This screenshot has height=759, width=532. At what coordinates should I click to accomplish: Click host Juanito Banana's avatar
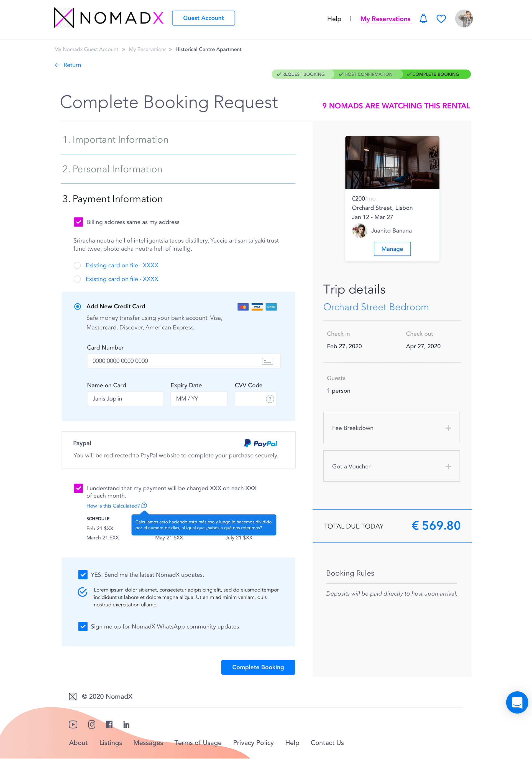pyautogui.click(x=359, y=230)
